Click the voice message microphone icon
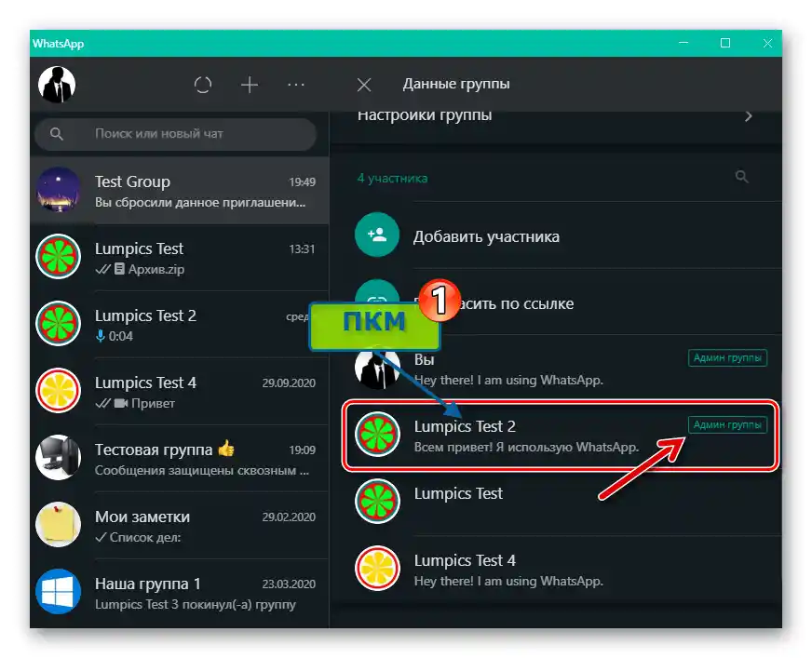 101,336
